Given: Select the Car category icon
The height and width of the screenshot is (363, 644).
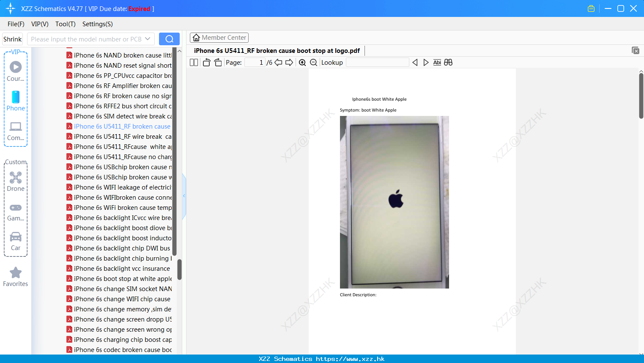Looking at the screenshot, I should tap(16, 236).
